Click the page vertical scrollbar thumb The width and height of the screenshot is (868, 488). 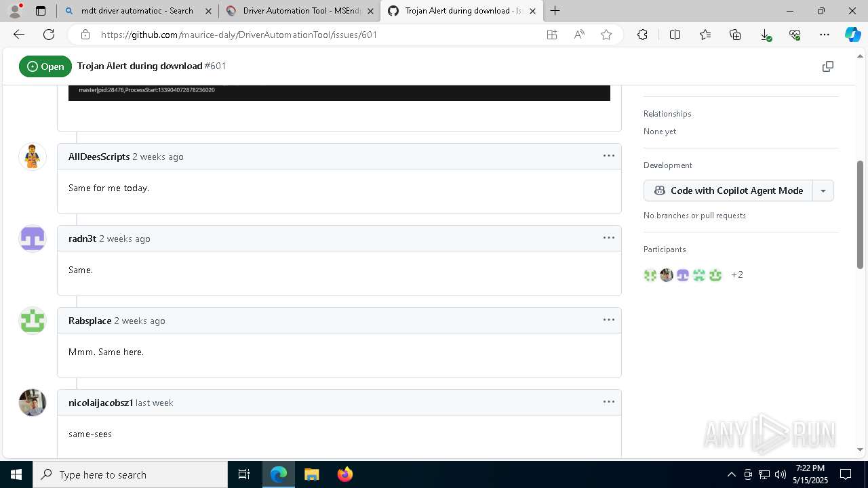point(860,213)
